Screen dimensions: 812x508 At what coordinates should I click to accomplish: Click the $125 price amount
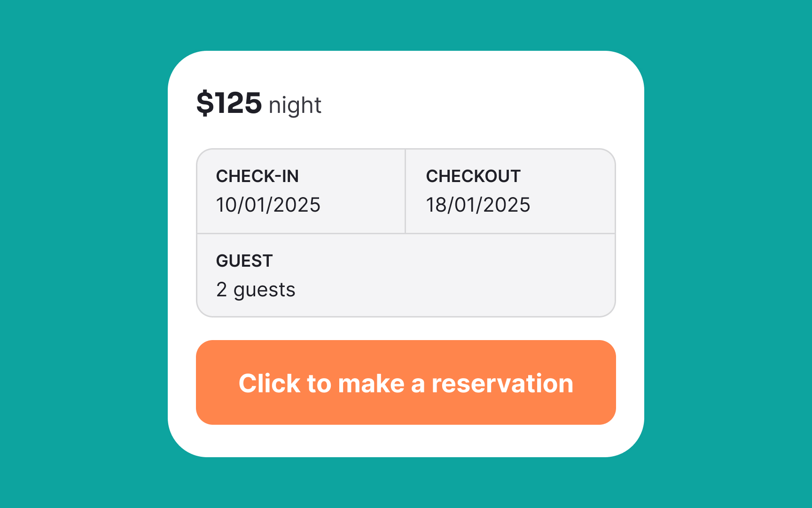click(229, 103)
